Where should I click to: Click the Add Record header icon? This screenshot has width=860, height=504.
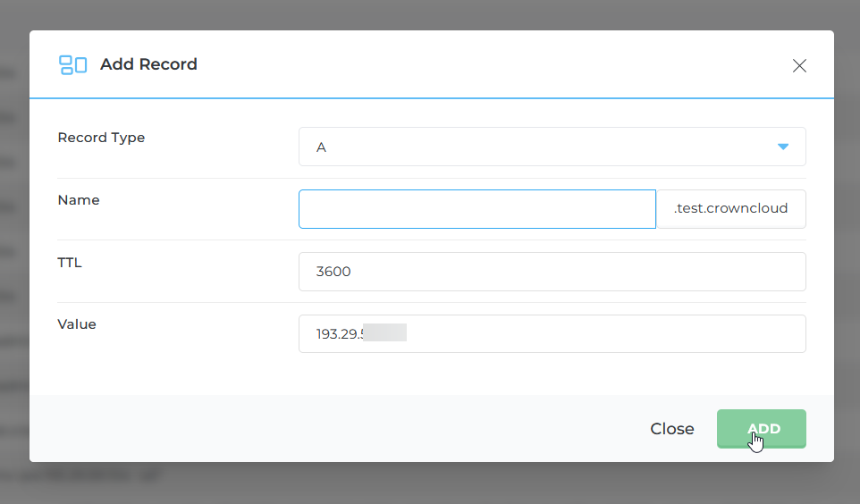(72, 64)
